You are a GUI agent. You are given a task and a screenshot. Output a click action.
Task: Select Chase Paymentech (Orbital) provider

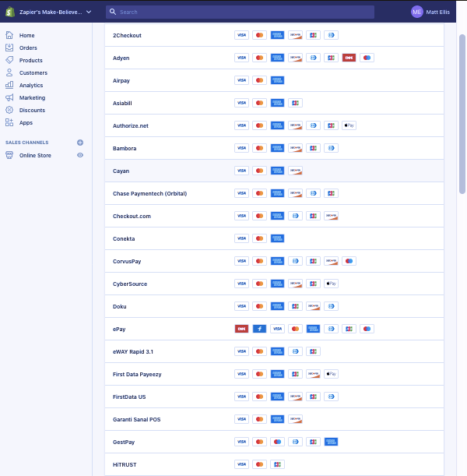point(274,193)
